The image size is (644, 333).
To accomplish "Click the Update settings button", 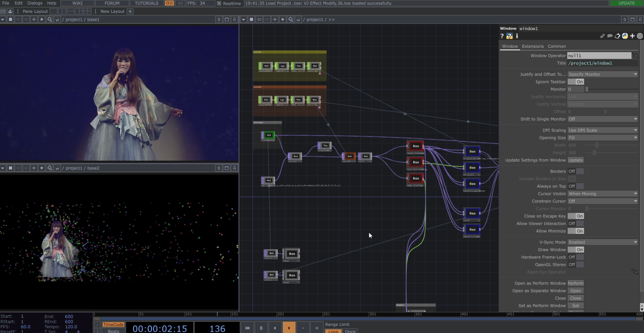I will (x=576, y=160).
